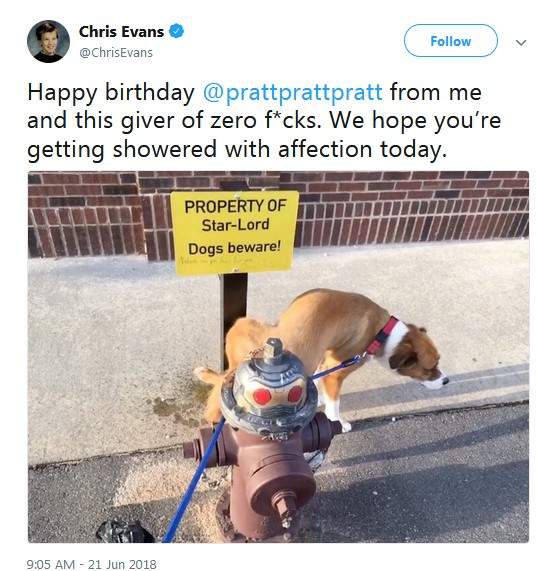The width and height of the screenshot is (537, 571).
Task: Click the 9:05 AM - 21 Jun 2018 timestamp
Action: [91, 564]
